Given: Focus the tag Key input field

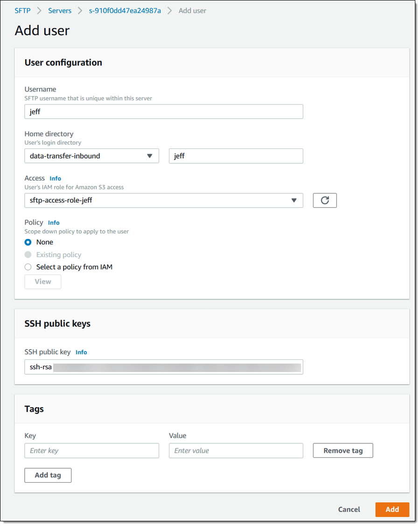Looking at the screenshot, I should [91, 450].
